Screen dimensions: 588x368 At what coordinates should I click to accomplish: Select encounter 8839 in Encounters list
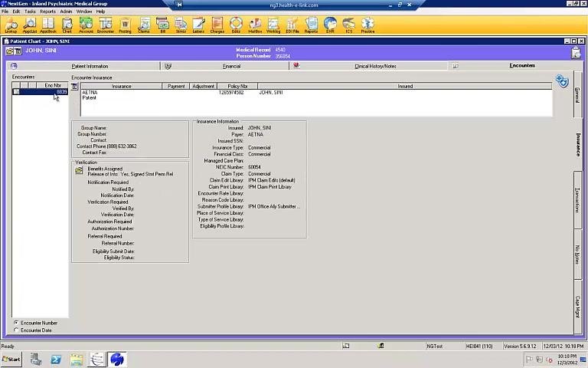point(40,92)
